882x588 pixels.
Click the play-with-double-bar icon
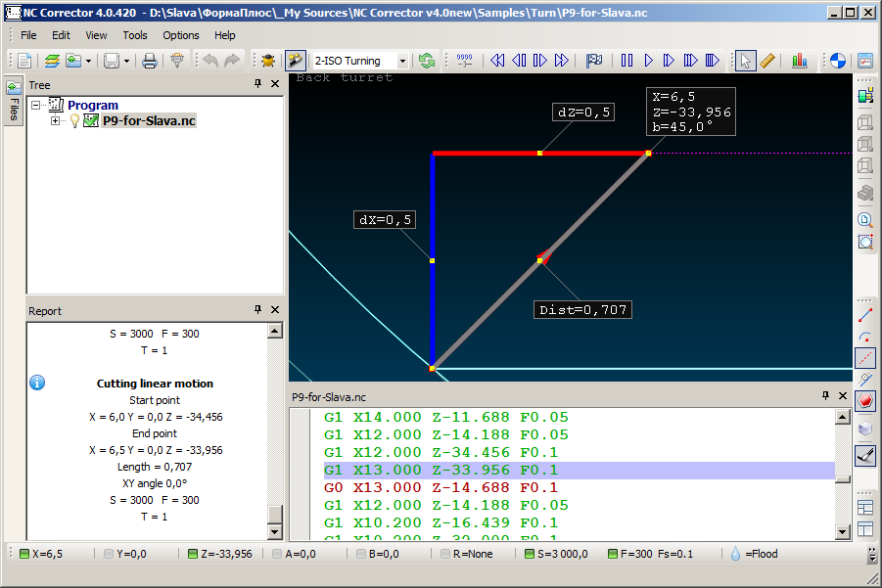click(x=690, y=60)
